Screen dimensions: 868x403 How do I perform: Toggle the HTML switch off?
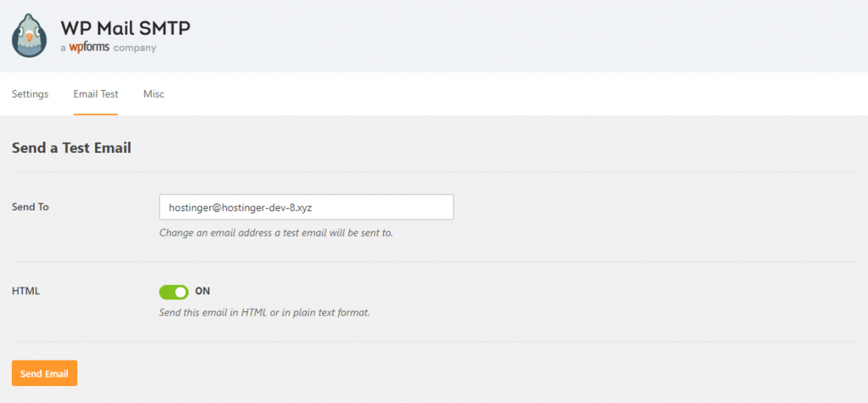tap(174, 292)
